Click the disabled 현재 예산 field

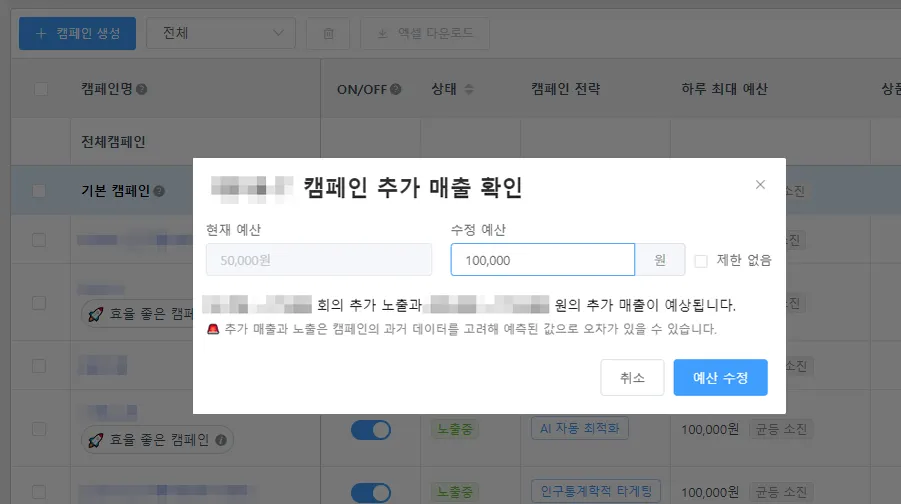[319, 260]
